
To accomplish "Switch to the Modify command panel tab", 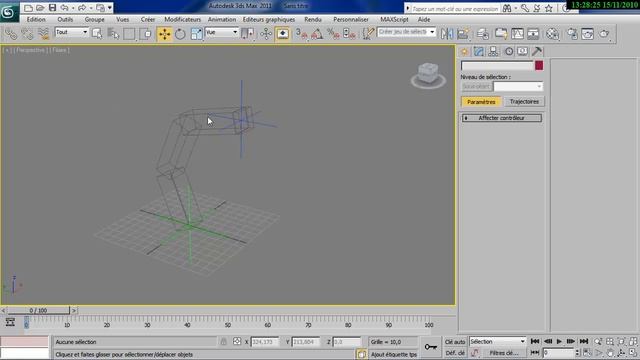I will click(479, 51).
